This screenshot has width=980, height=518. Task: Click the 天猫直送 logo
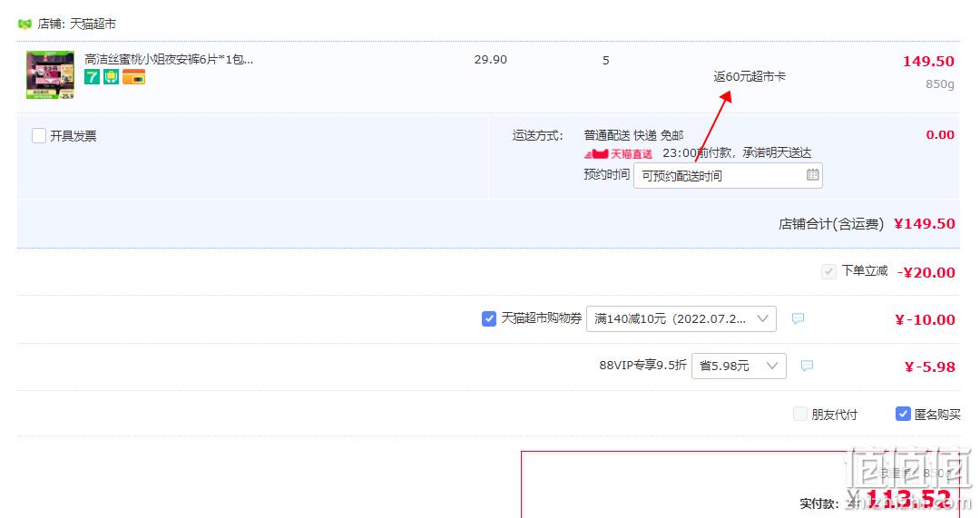tap(618, 153)
